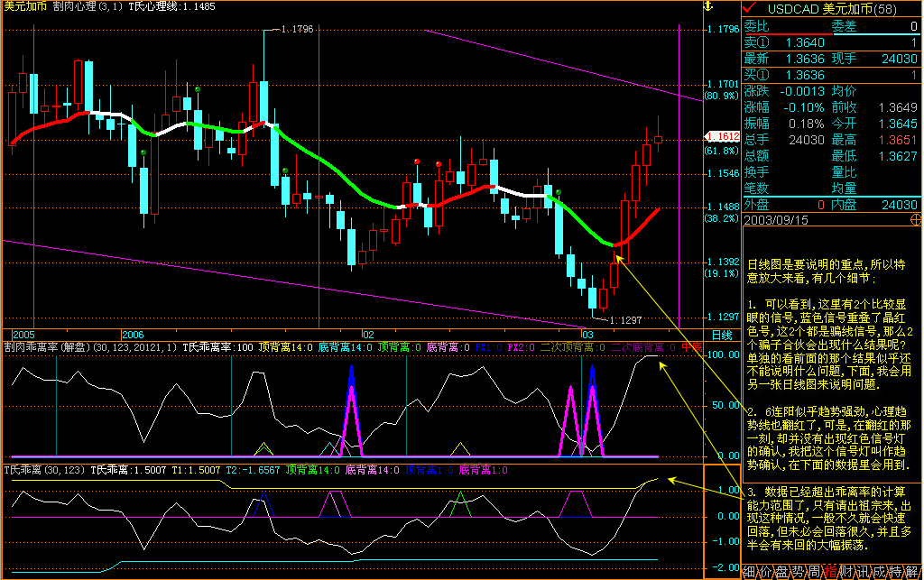
Task: Switch to the 盘 tab
Action: coord(783,571)
